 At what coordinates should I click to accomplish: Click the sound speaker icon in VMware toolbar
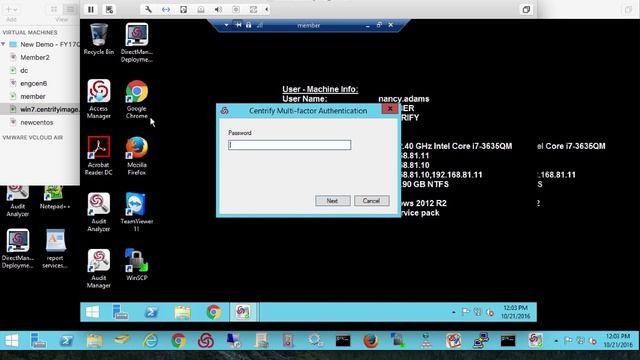(x=218, y=9)
